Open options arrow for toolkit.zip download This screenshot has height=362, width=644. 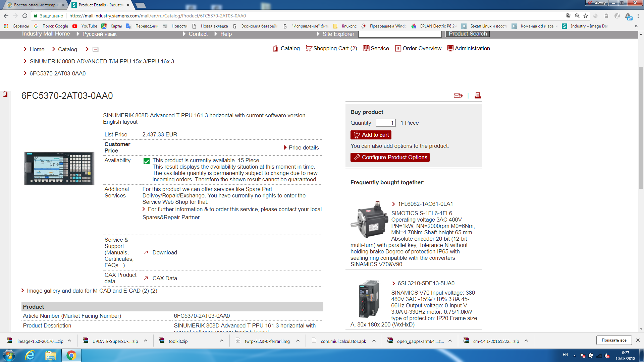(222, 341)
